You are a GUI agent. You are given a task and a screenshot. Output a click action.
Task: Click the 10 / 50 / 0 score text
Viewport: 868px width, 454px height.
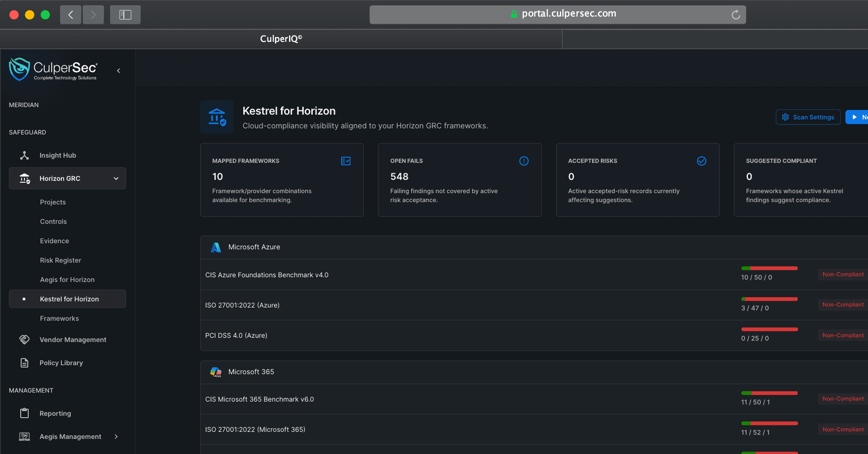757,278
